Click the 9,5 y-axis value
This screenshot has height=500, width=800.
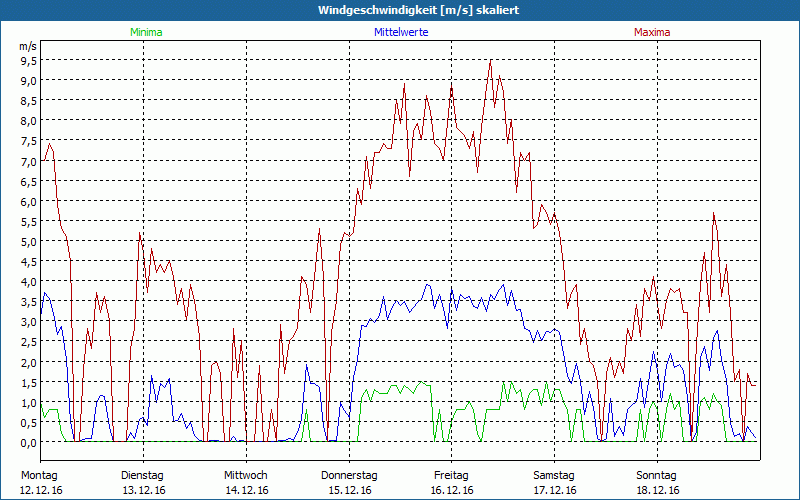[x=29, y=60]
